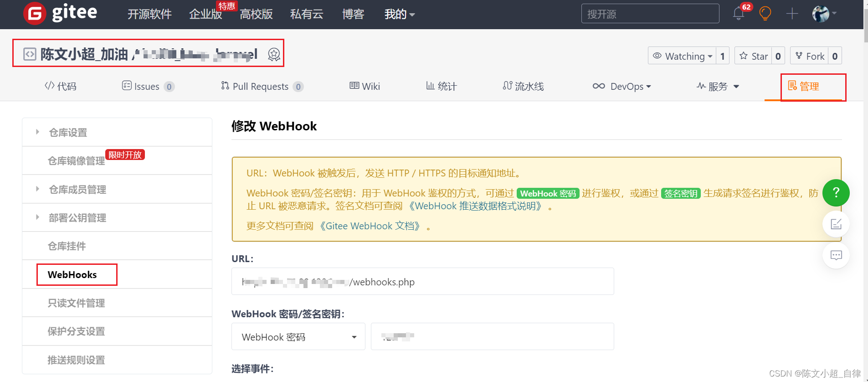Click the floating edit feedback icon
The height and width of the screenshot is (382, 868).
(x=836, y=224)
